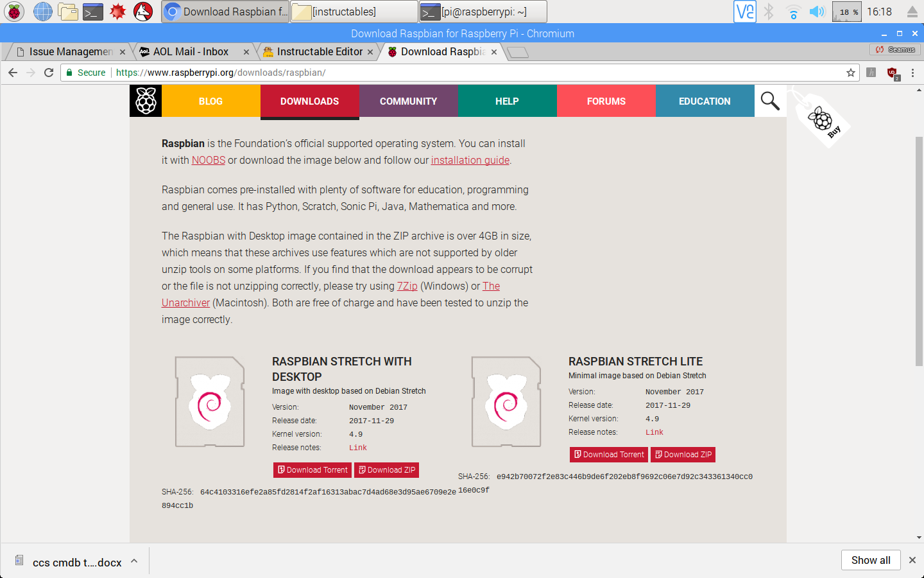Screen dimensions: 924x578
Task: Switch to the Download Raspbian taskbar button
Action: point(225,12)
